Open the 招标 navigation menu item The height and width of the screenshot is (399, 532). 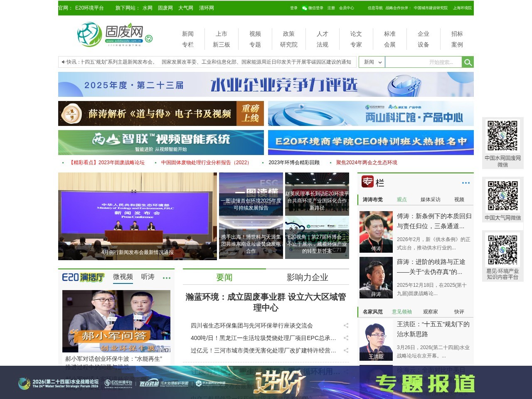point(457,34)
